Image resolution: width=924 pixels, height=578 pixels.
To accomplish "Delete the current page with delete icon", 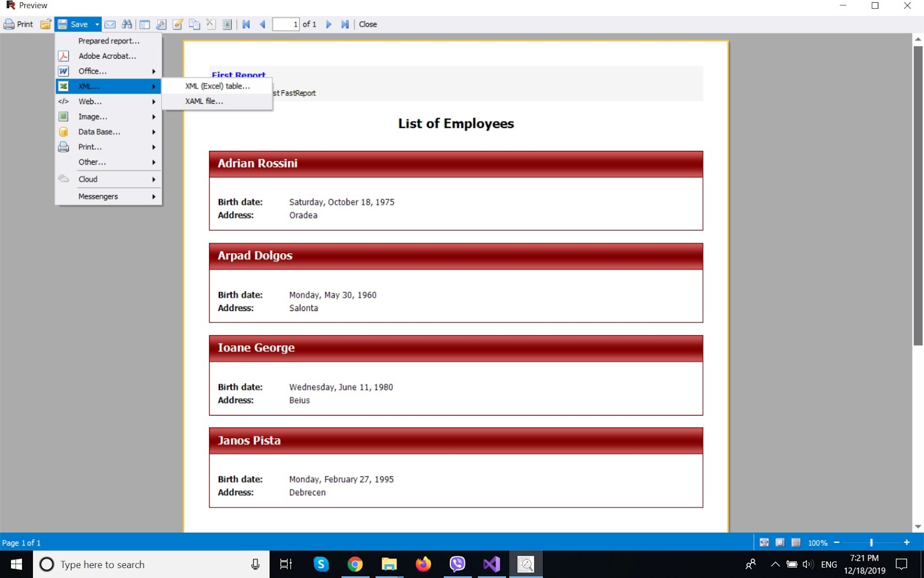I will (x=210, y=24).
